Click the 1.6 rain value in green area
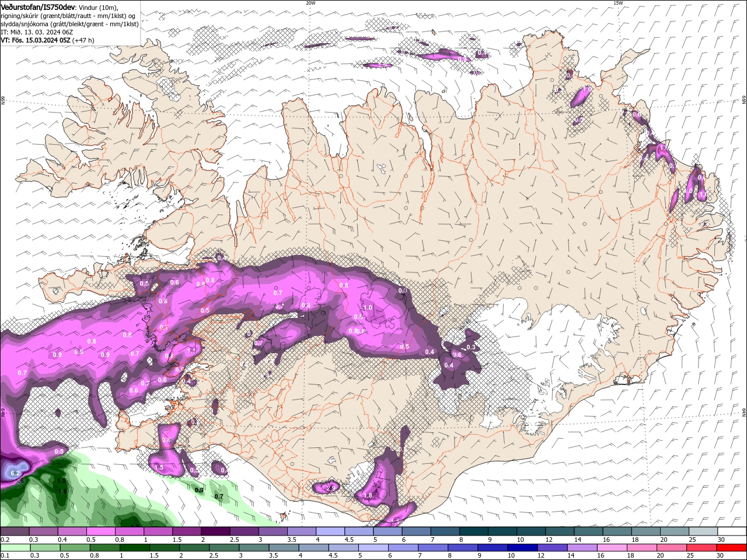Viewport: 747px width, 560px height. [x=62, y=492]
